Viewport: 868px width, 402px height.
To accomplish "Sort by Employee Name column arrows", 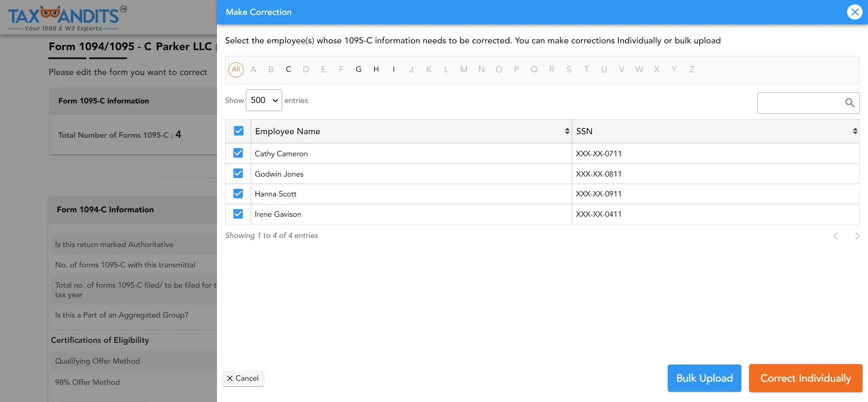I will point(567,131).
